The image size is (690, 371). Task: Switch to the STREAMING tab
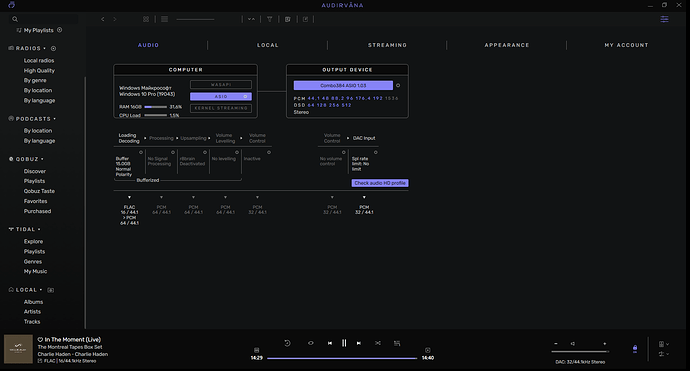(387, 45)
